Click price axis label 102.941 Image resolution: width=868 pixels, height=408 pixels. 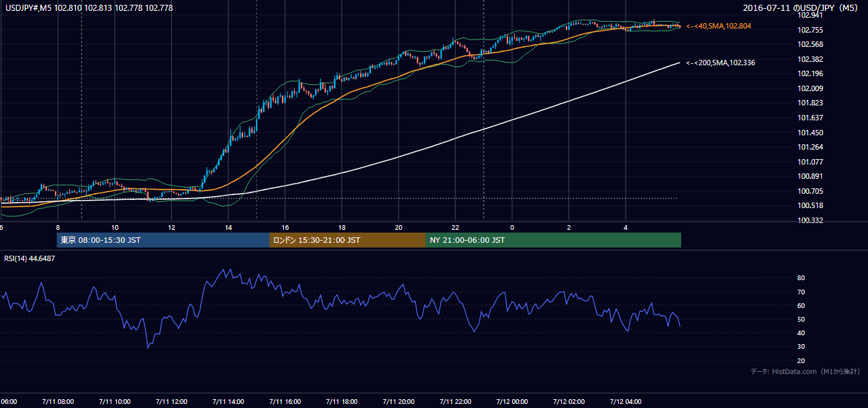pyautogui.click(x=810, y=15)
